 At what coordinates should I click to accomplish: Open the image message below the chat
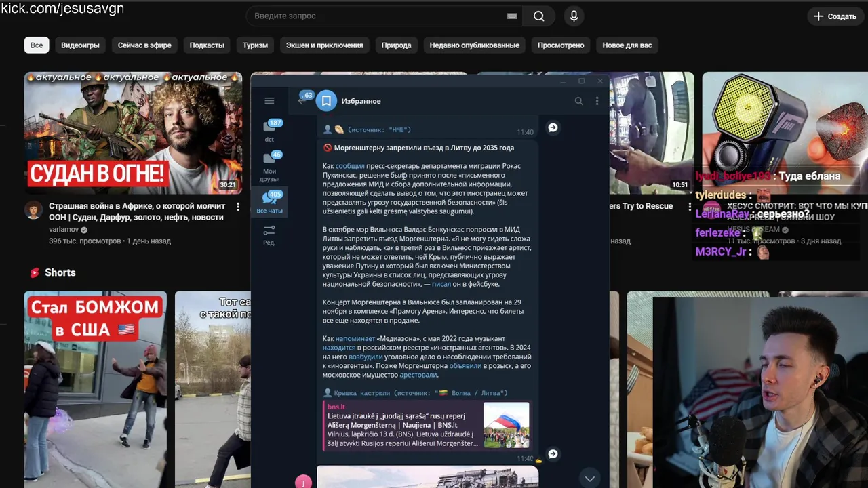[427, 477]
